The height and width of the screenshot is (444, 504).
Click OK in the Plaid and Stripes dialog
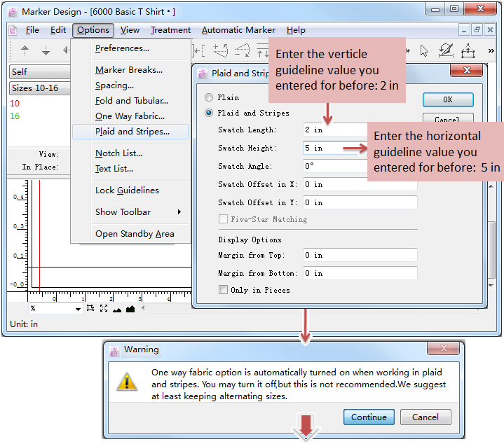(x=447, y=99)
